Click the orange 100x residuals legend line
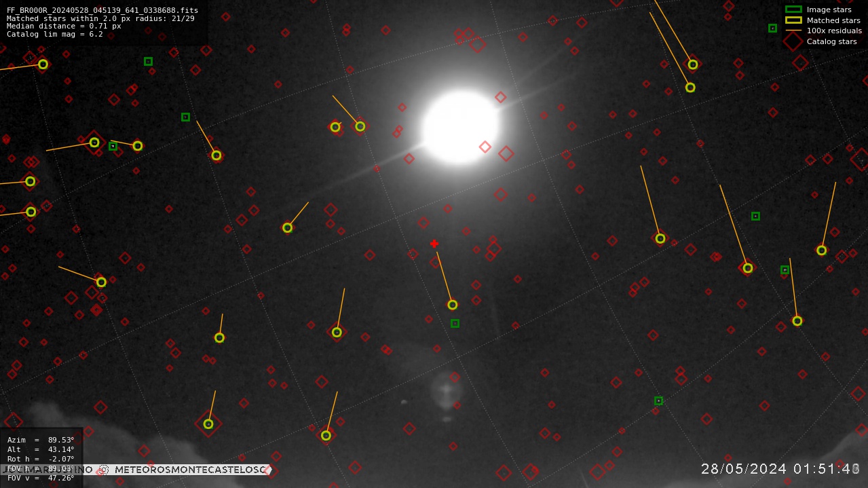Screen dimensions: 868x488 pos(793,31)
